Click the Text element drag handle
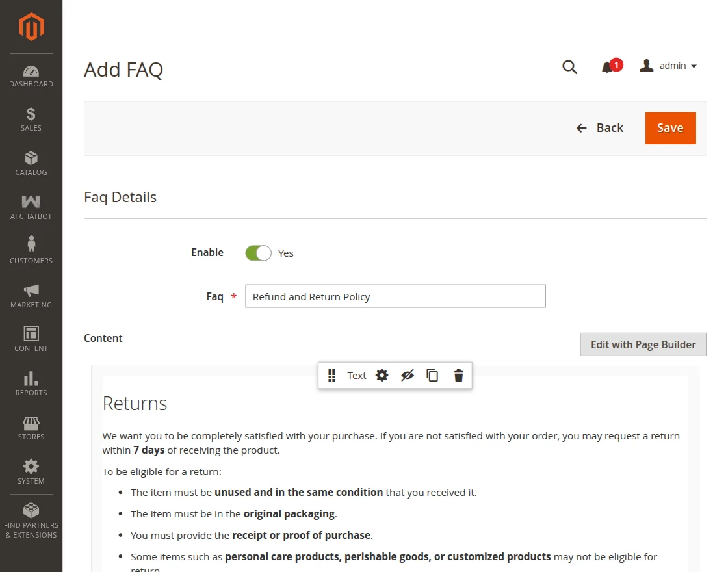Image resolution: width=728 pixels, height=572 pixels. point(331,375)
